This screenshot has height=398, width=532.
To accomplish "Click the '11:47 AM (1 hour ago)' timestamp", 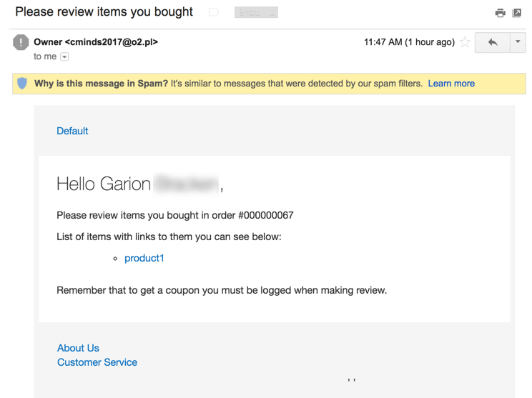I will [x=409, y=42].
